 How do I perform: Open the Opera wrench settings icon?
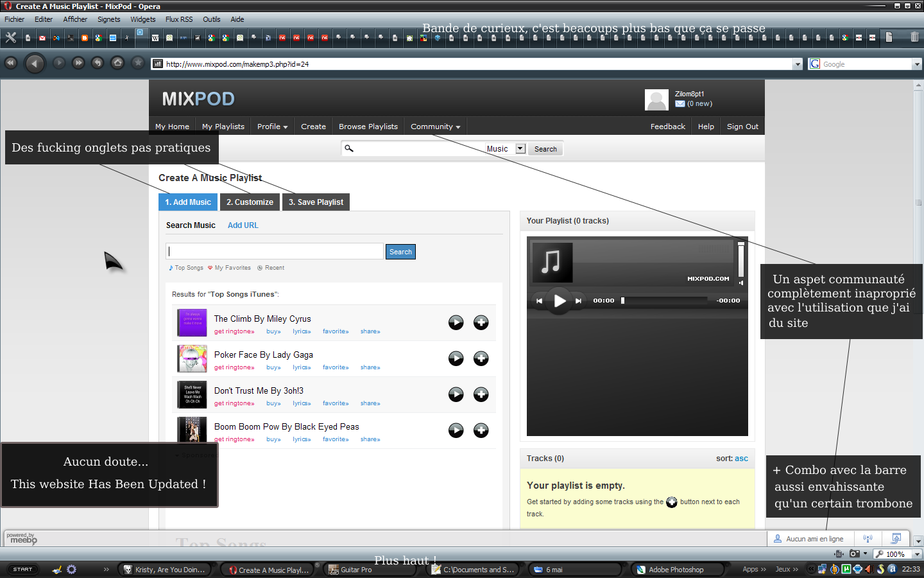click(11, 37)
